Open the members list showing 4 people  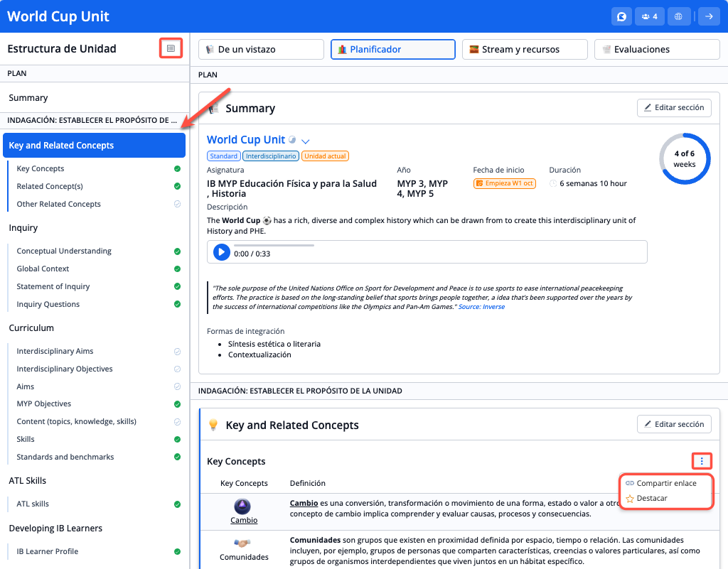point(650,17)
